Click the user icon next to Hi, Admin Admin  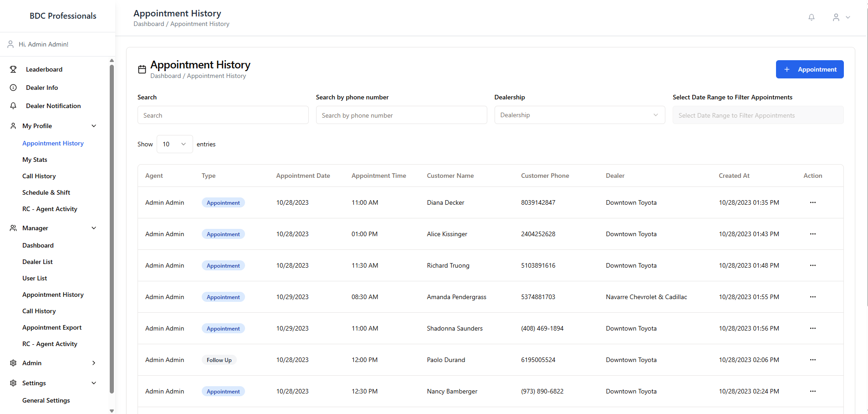pyautogui.click(x=10, y=44)
